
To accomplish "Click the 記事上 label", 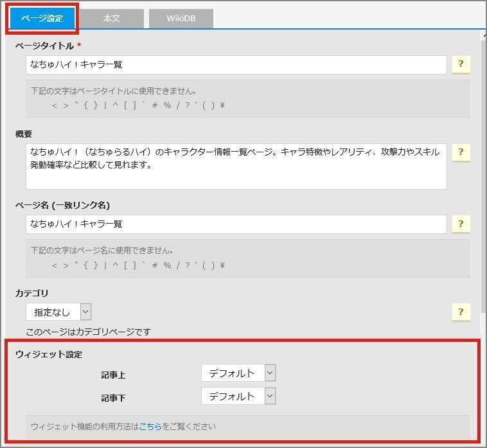I will (113, 375).
